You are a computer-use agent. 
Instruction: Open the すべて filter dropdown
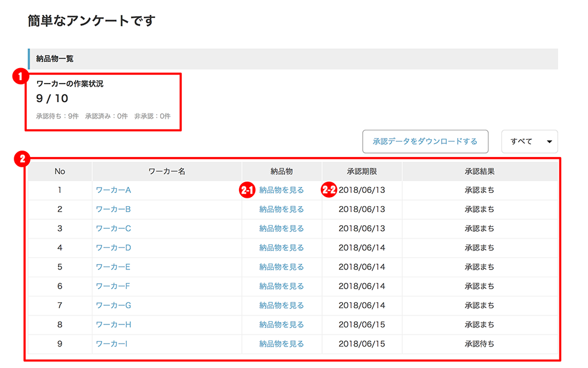click(x=529, y=142)
